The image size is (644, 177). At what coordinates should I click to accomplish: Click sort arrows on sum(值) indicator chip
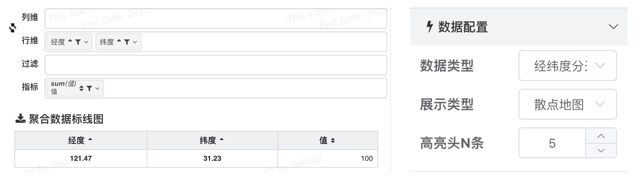pos(81,88)
